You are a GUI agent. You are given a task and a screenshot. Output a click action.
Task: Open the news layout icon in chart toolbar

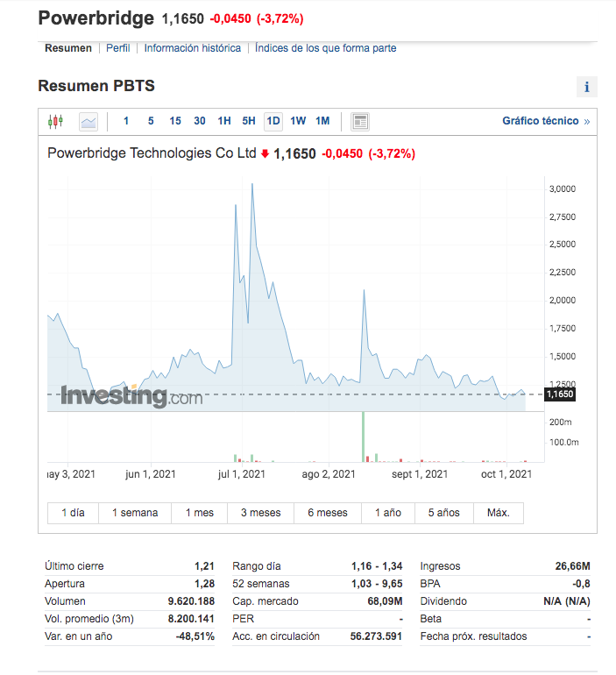(360, 122)
